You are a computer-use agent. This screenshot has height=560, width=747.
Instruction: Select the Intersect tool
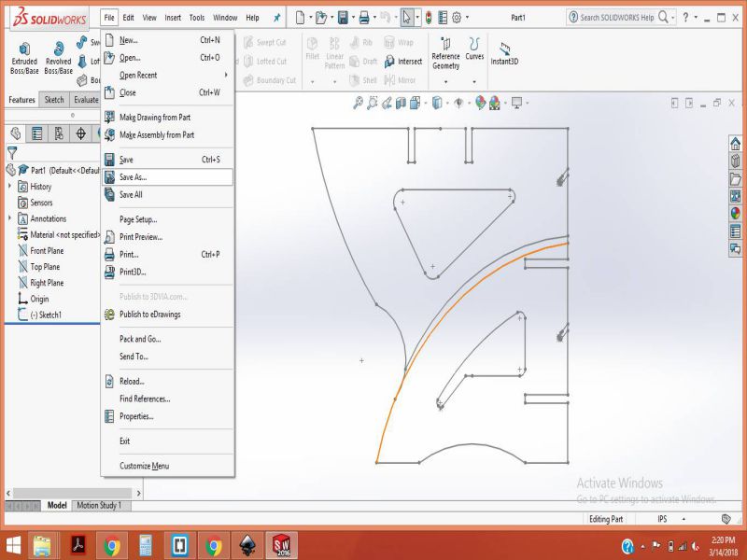pos(403,62)
